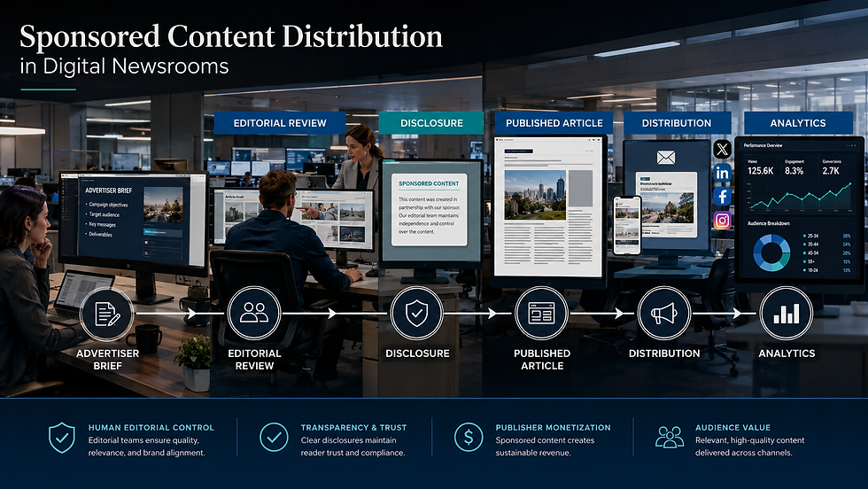Click the 25-34 audience legend row
The height and width of the screenshot is (489, 868).
click(x=826, y=236)
